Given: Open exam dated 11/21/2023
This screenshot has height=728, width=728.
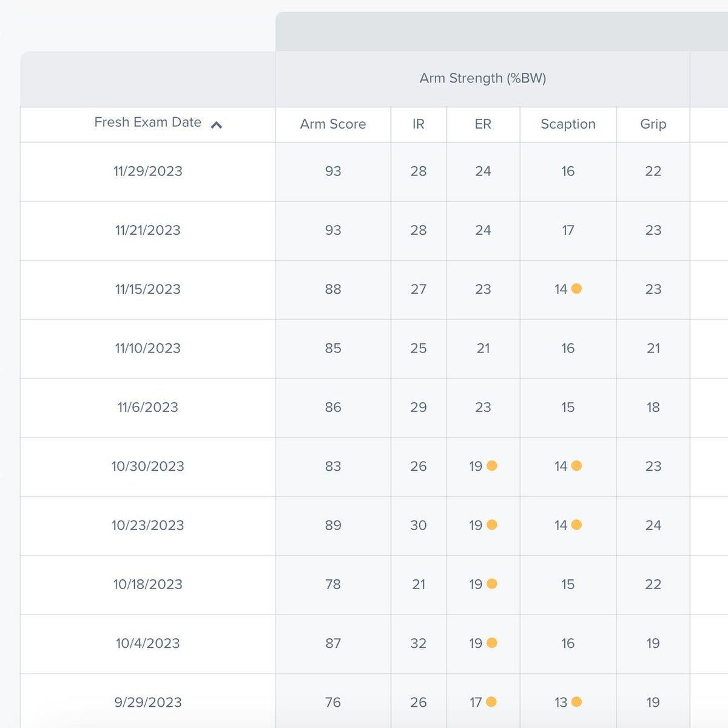Looking at the screenshot, I should point(148,231).
